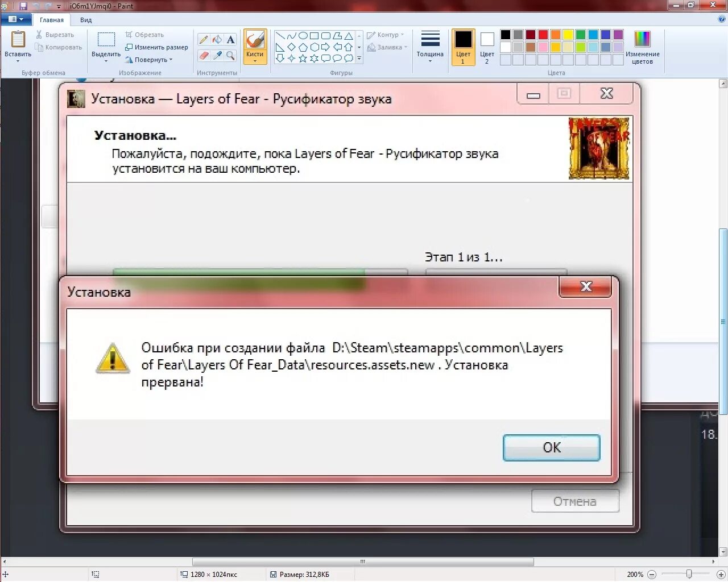Click the vertical scrollbar thumb
728x582 pixels.
click(723, 321)
